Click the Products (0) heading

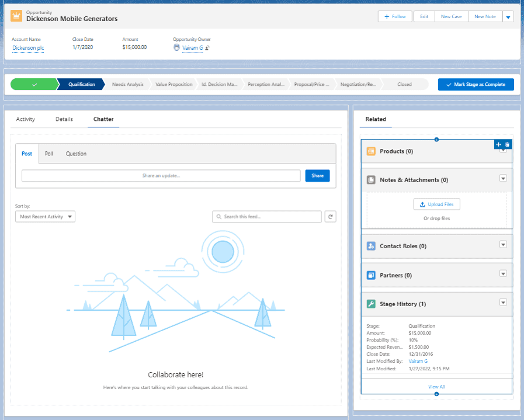[x=396, y=151]
